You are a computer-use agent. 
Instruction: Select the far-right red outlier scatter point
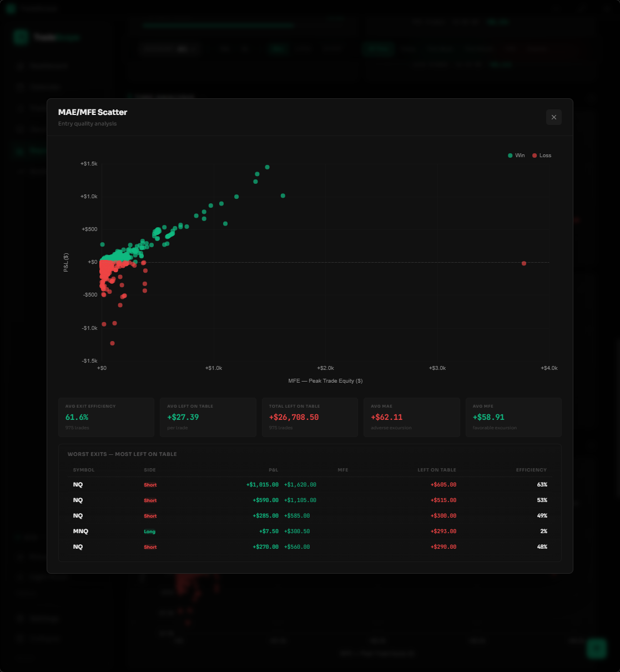pyautogui.click(x=523, y=263)
